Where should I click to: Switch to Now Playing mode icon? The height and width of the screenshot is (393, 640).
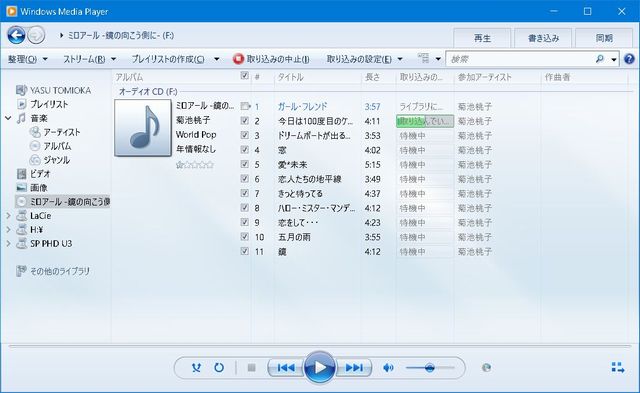tap(618, 367)
